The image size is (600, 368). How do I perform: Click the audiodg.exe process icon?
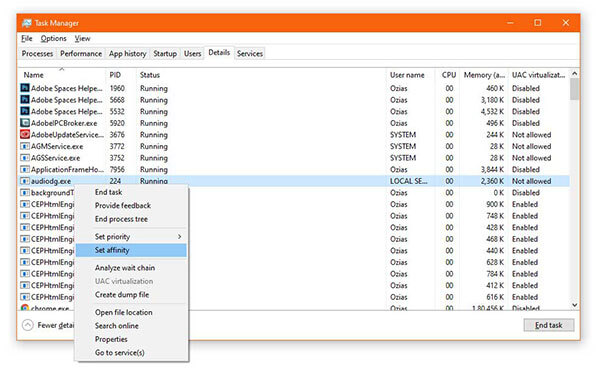pyautogui.click(x=25, y=181)
